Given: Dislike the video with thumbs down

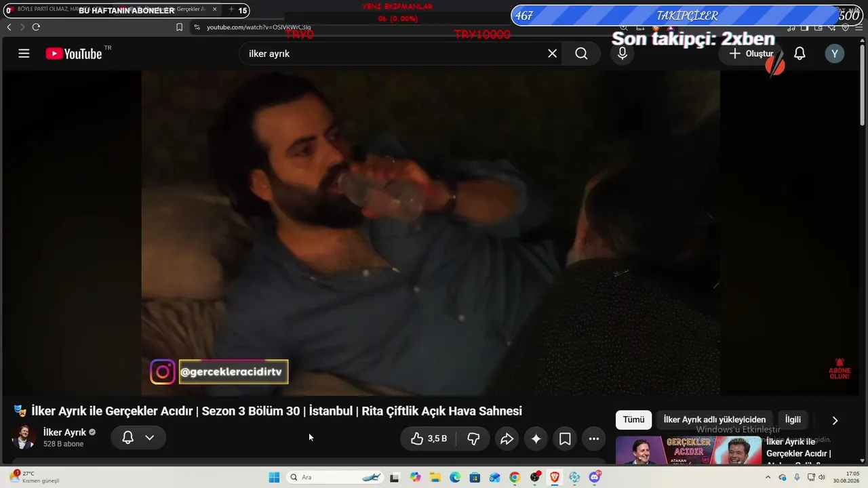Looking at the screenshot, I should tap(473, 439).
